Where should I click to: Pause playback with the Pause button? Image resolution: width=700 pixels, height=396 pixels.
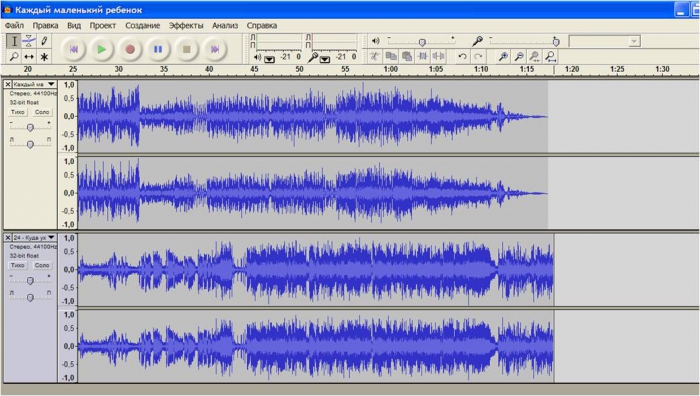pos(158,49)
